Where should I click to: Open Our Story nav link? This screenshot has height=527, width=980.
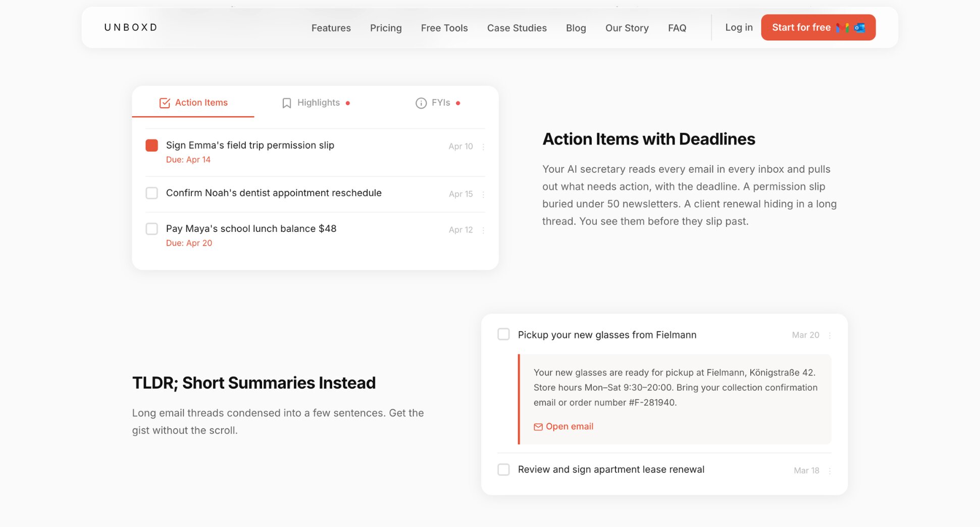[627, 28]
